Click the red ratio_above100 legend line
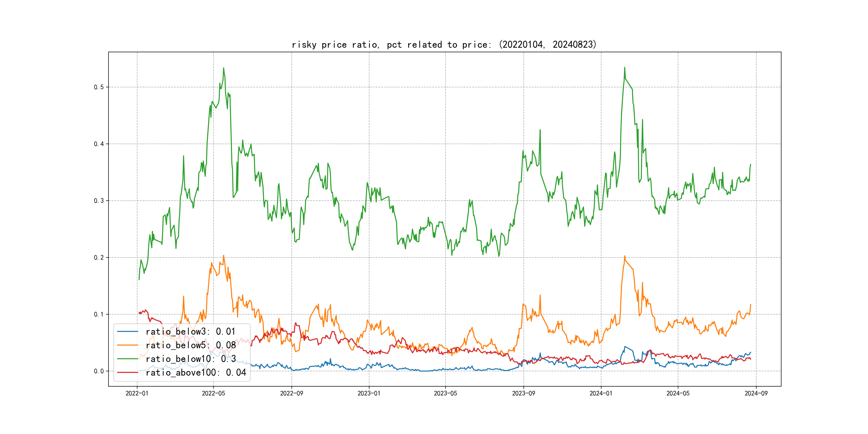 click(127, 372)
